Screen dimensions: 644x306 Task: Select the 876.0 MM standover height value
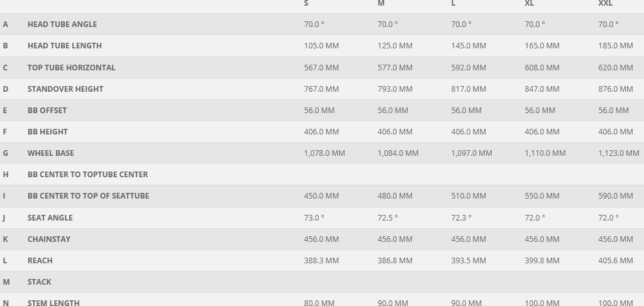[616, 89]
